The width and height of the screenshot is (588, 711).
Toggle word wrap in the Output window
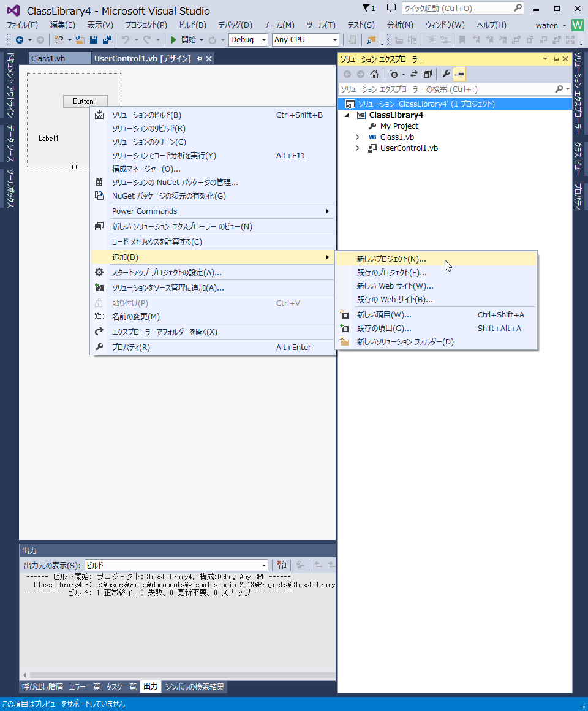tap(300, 565)
